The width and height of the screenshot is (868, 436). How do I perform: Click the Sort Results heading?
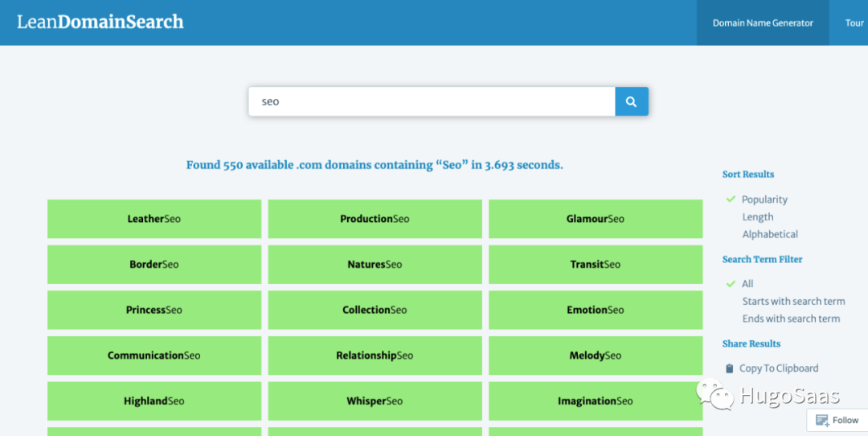click(748, 175)
